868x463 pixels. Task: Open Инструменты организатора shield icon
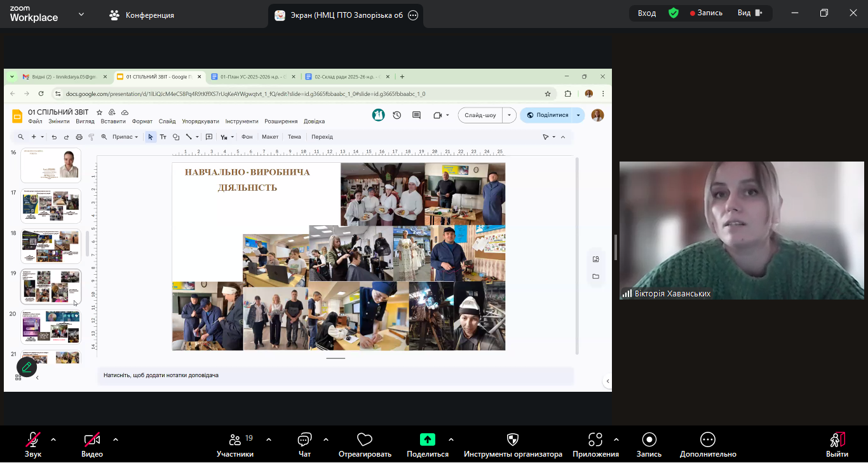[513, 439]
